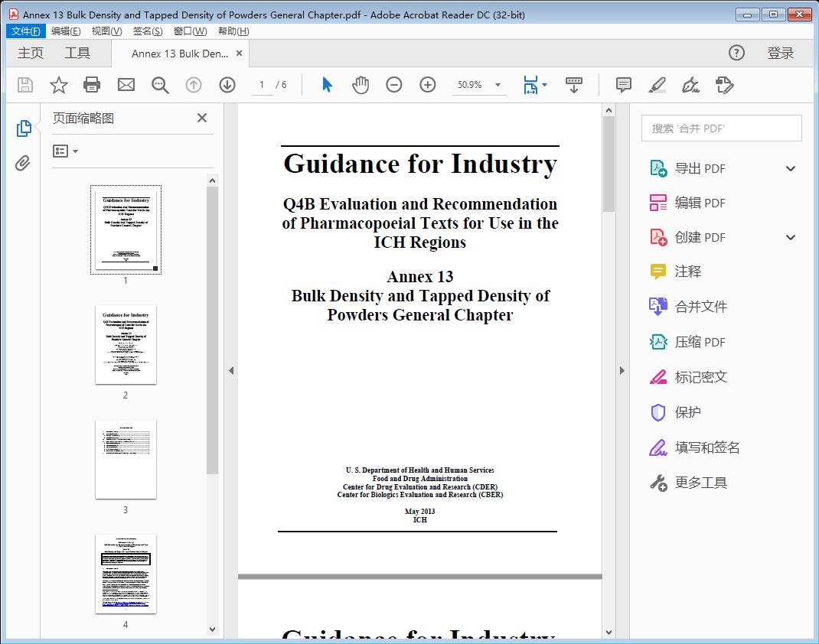Zoom out with the minus icon
The width and height of the screenshot is (819, 644).
[x=393, y=84]
